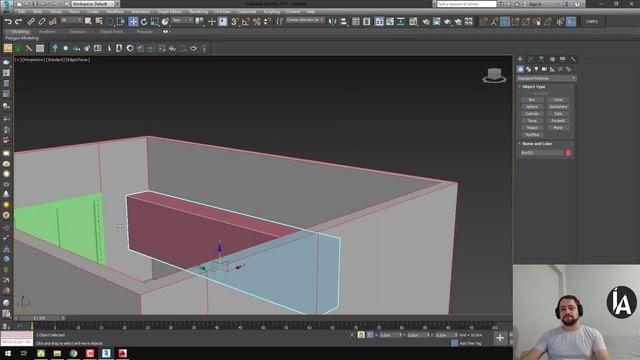Select the Shapes category icon
Viewport: 640px width, 360px height.
click(x=529, y=69)
